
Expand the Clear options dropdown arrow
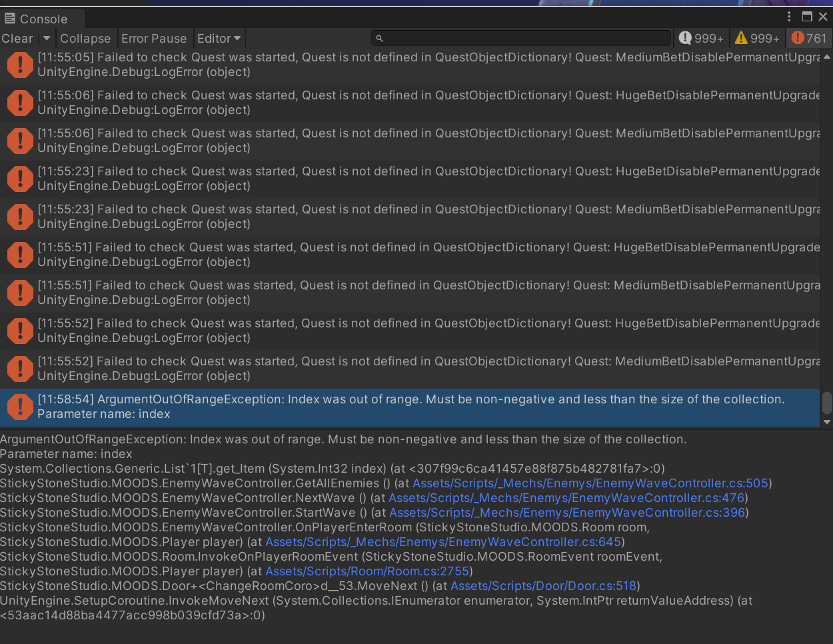click(47, 39)
